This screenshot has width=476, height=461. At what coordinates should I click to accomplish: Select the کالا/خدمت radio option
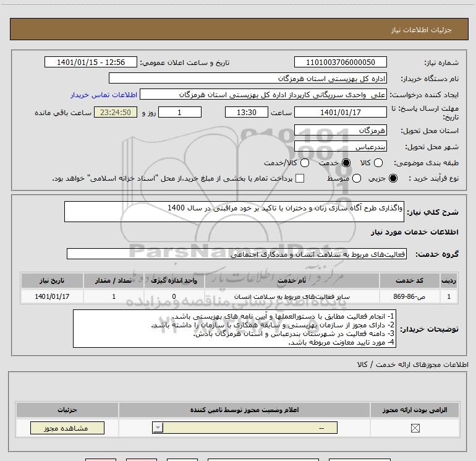(x=305, y=163)
